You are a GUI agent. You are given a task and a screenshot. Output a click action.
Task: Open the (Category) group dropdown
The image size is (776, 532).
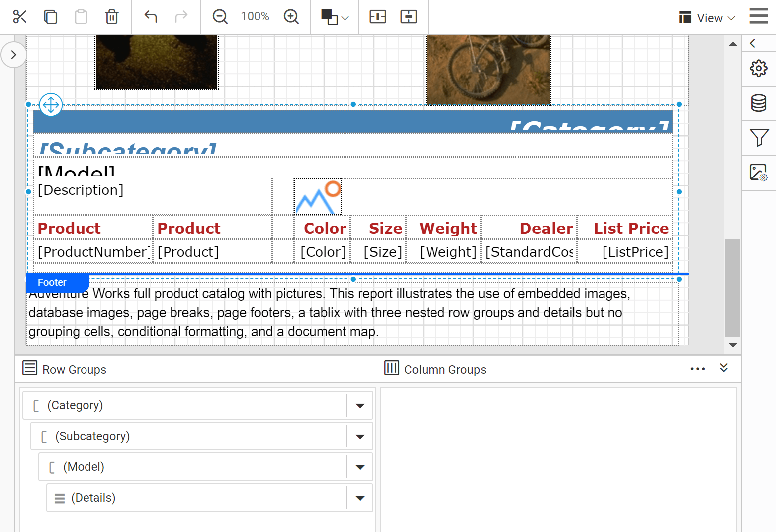pyautogui.click(x=360, y=406)
